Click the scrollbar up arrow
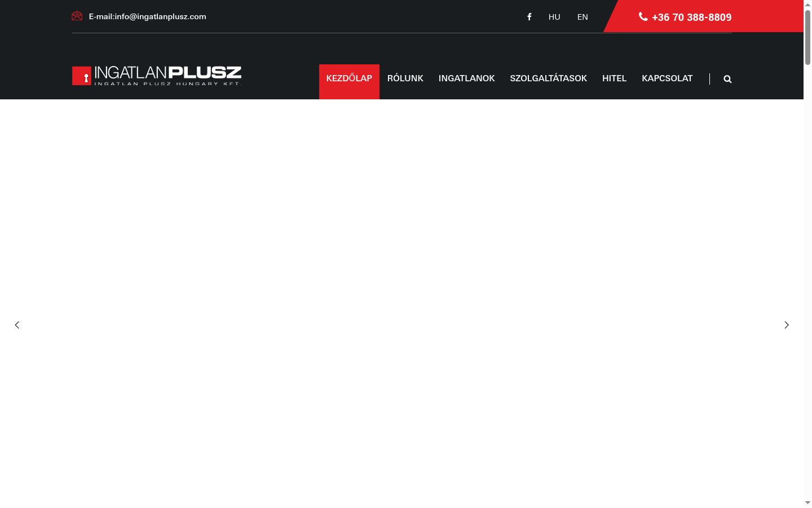Viewport: 812px width, 508px height. point(807,4)
